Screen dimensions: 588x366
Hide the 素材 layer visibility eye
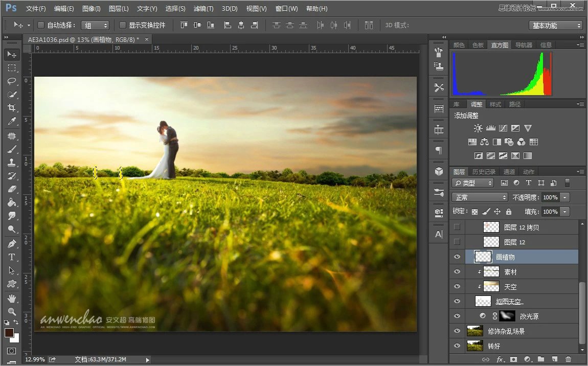[x=457, y=271]
